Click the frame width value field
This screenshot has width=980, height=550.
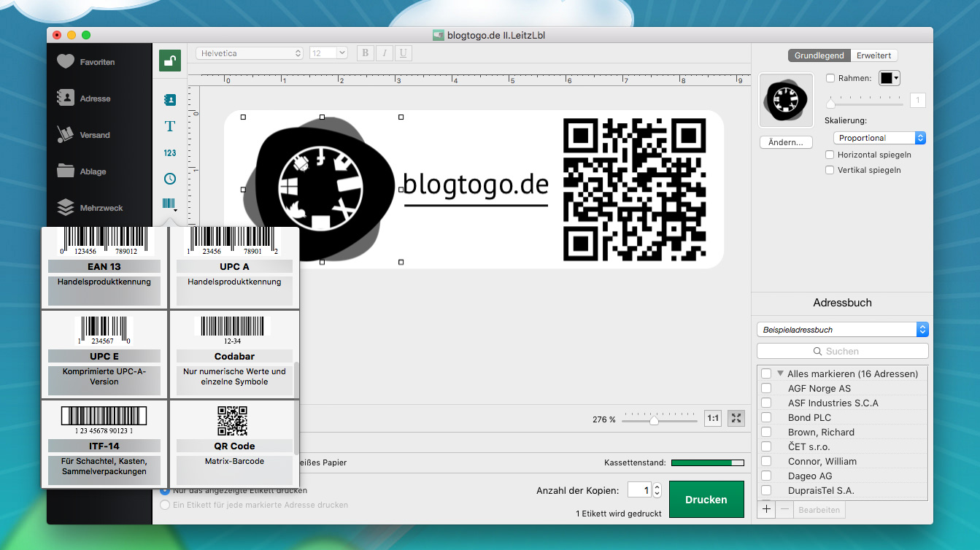pyautogui.click(x=917, y=101)
